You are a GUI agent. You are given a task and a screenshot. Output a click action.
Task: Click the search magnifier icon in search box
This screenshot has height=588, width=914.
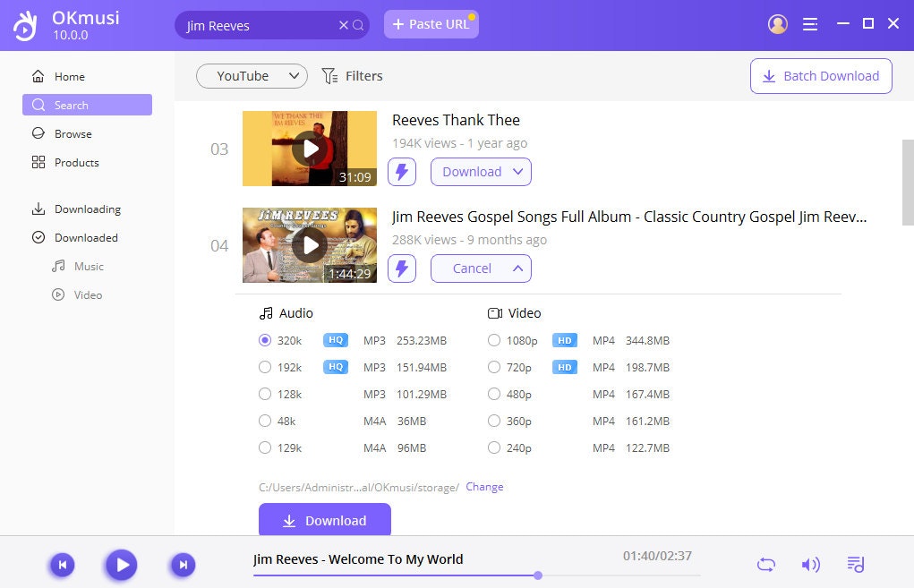[x=358, y=25]
